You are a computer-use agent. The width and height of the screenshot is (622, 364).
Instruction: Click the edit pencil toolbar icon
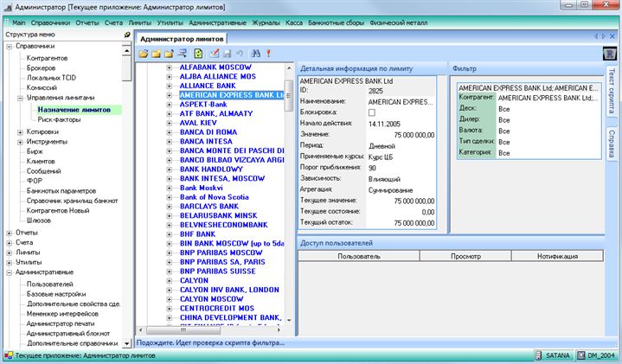[215, 54]
